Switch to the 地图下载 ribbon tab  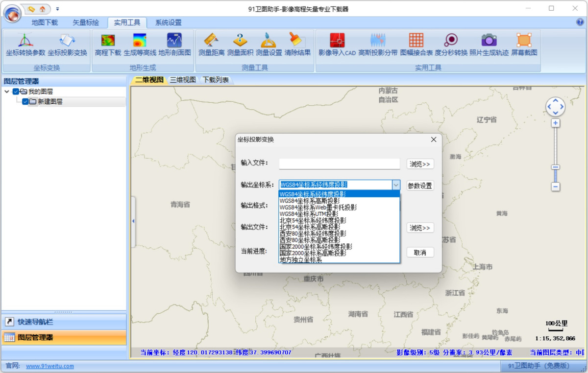point(45,23)
